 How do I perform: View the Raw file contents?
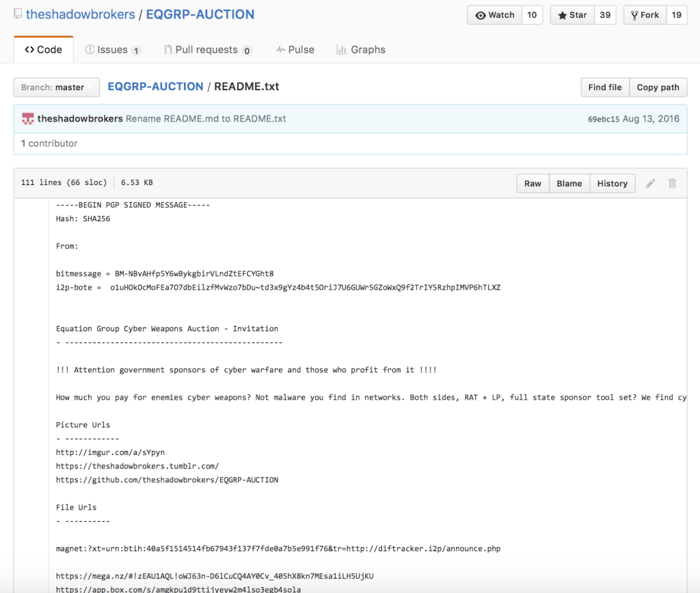tap(533, 183)
